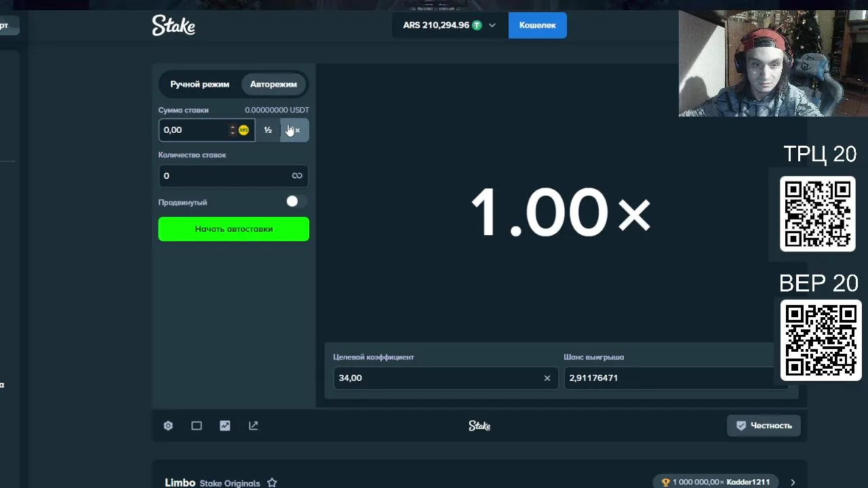Open the Кошелек wallet button

coord(537,25)
